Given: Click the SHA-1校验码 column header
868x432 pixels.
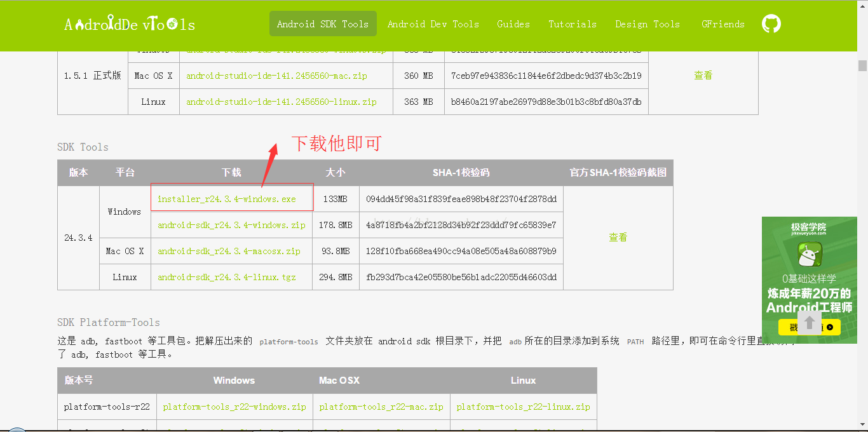Looking at the screenshot, I should [461, 173].
